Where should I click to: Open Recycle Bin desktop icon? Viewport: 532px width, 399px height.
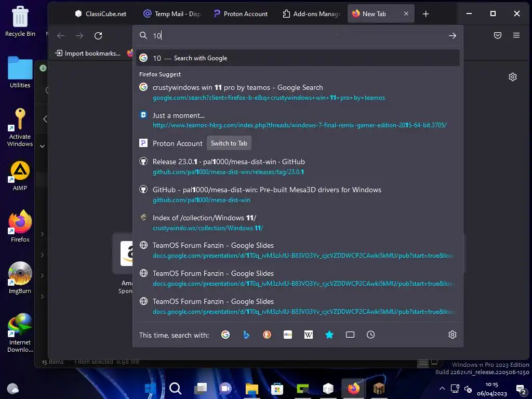[20, 21]
